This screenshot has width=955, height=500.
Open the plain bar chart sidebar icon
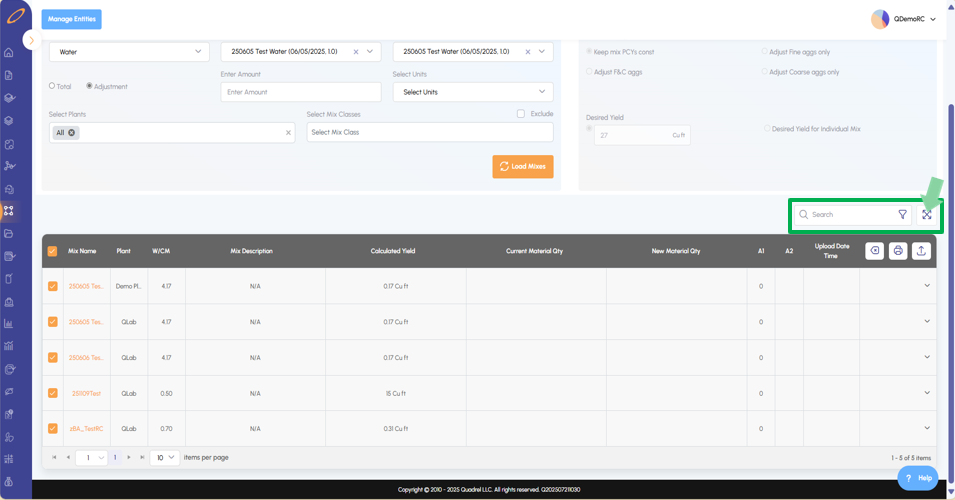pos(9,324)
